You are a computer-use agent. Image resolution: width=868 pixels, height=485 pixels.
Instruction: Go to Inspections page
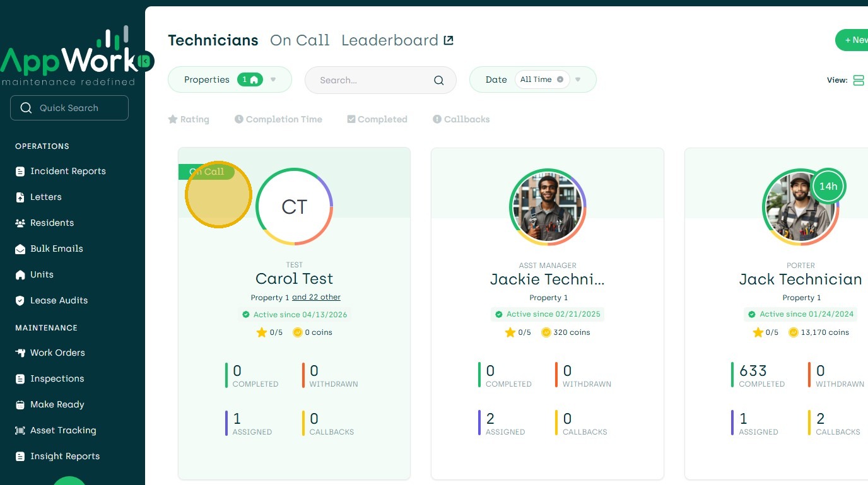click(x=49, y=378)
